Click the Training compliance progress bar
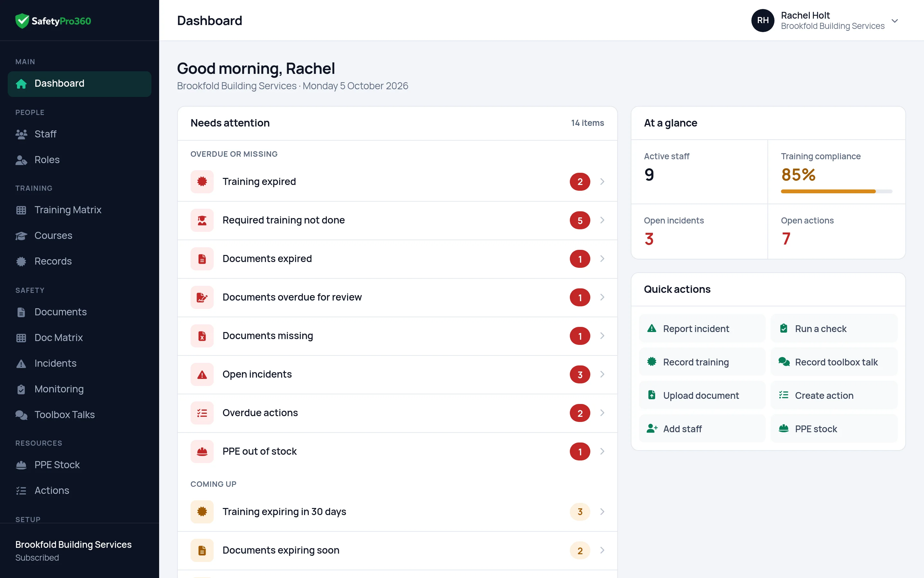 coord(836,191)
